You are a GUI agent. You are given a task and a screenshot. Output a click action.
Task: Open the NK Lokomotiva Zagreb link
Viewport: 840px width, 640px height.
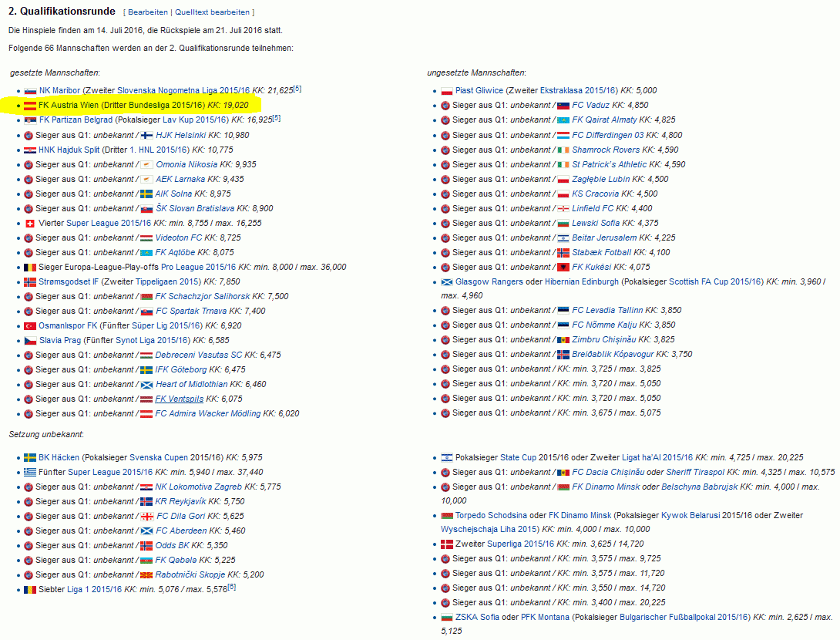[x=199, y=487]
